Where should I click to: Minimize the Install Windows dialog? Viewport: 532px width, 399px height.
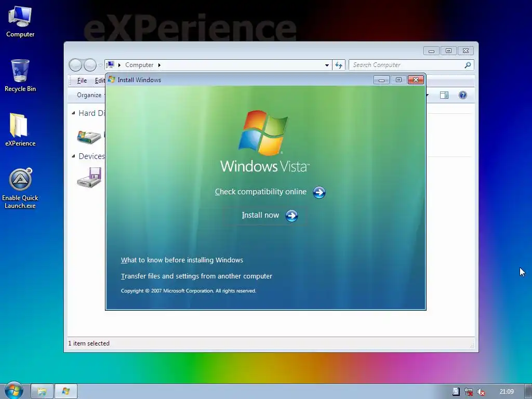point(381,79)
